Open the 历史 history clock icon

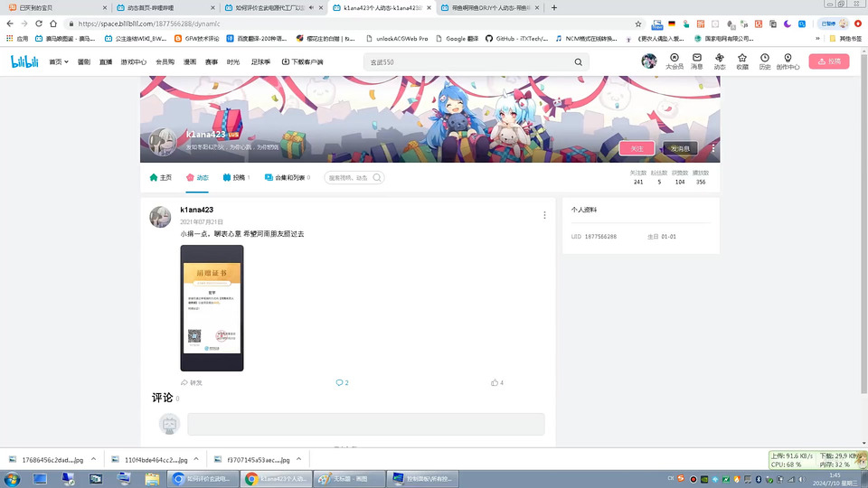(765, 61)
